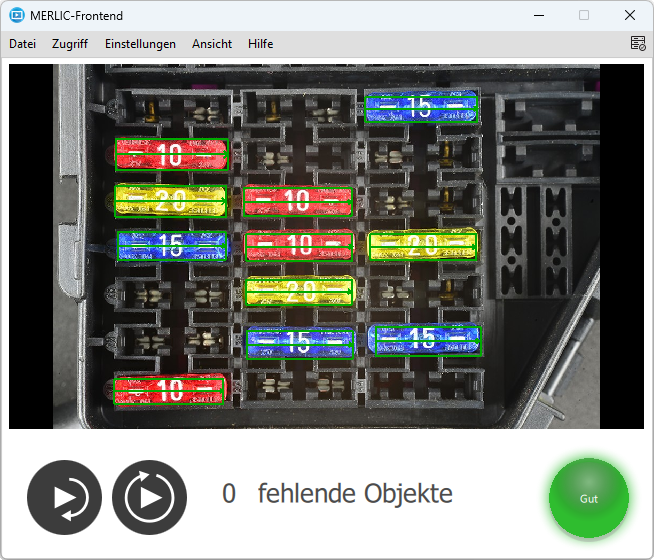Click the red 10 fuse at bottom left
Image resolution: width=654 pixels, height=560 pixels.
click(x=171, y=391)
